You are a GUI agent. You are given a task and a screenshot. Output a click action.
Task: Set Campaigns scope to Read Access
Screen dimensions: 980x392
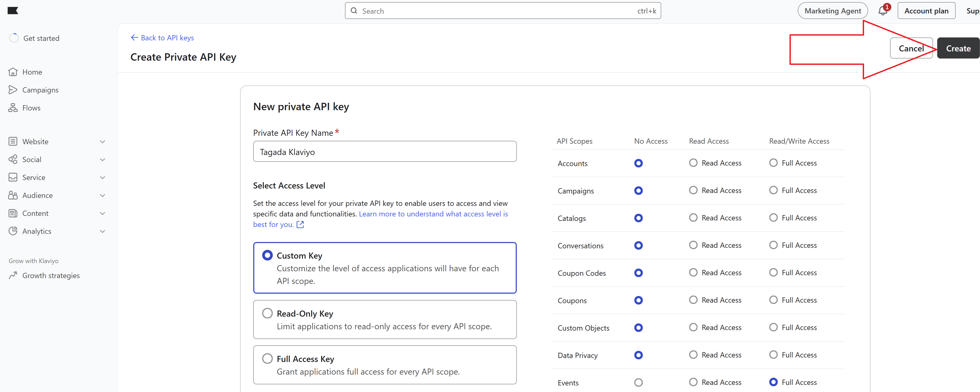click(693, 190)
